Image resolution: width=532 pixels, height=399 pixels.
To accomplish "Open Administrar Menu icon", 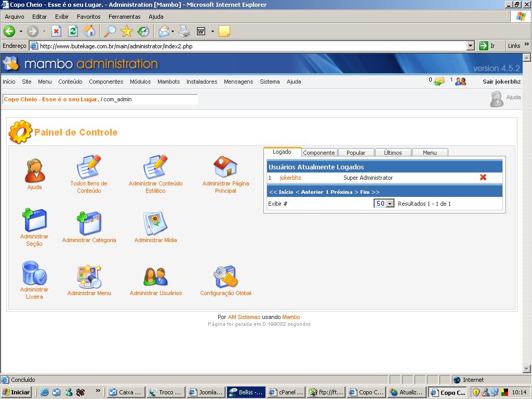I will pos(89,276).
